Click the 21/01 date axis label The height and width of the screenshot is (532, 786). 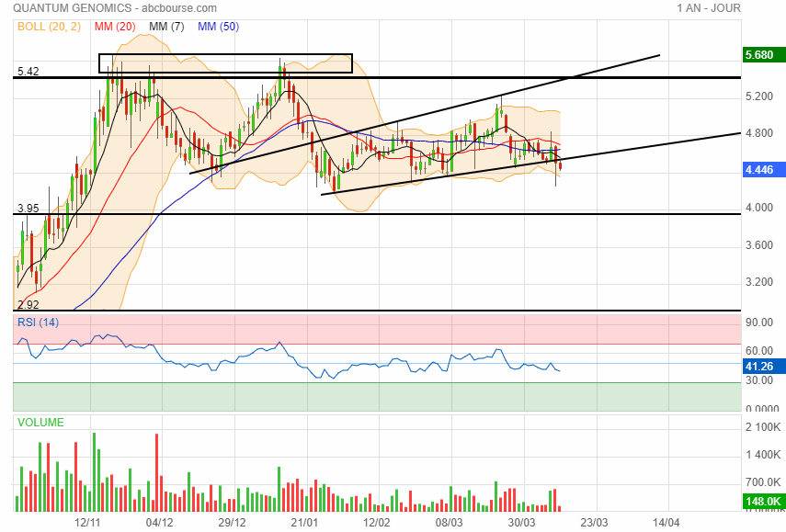(304, 523)
